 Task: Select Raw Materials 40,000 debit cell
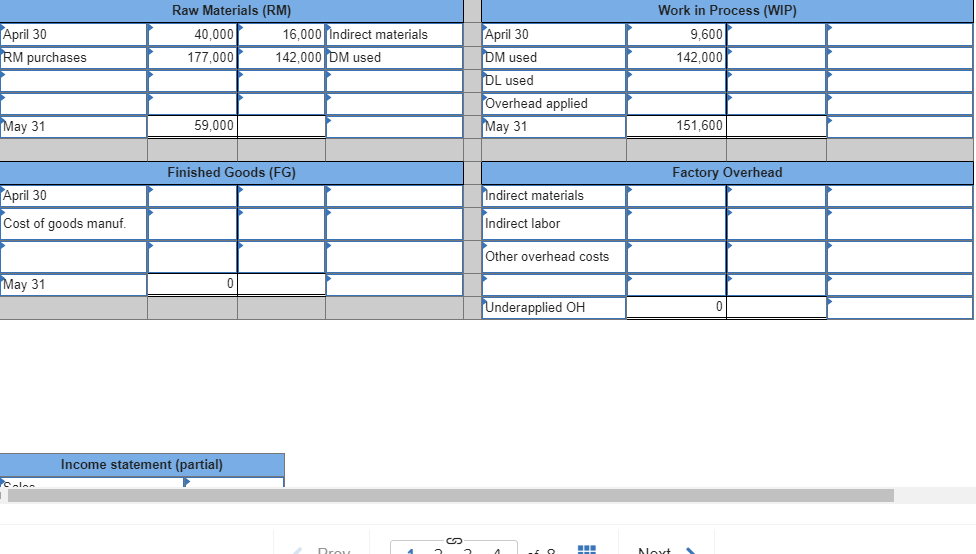pos(192,34)
